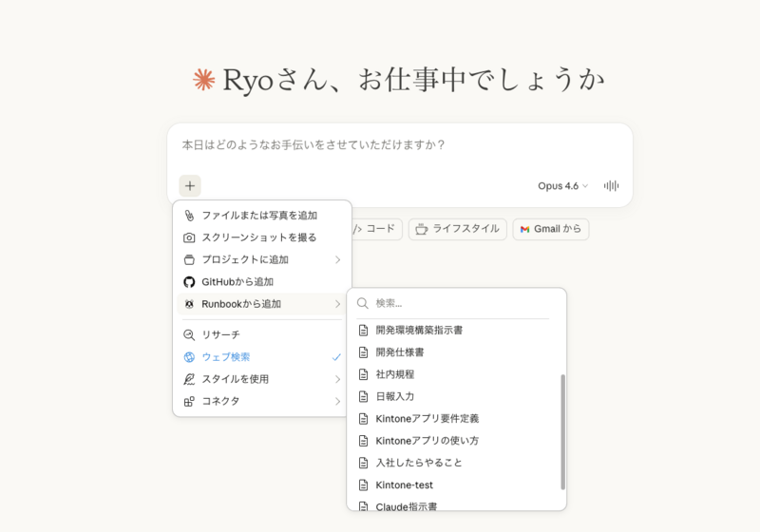Select 開発環境構築指示書 from the Runbook list
The height and width of the screenshot is (532, 760).
[x=419, y=330]
